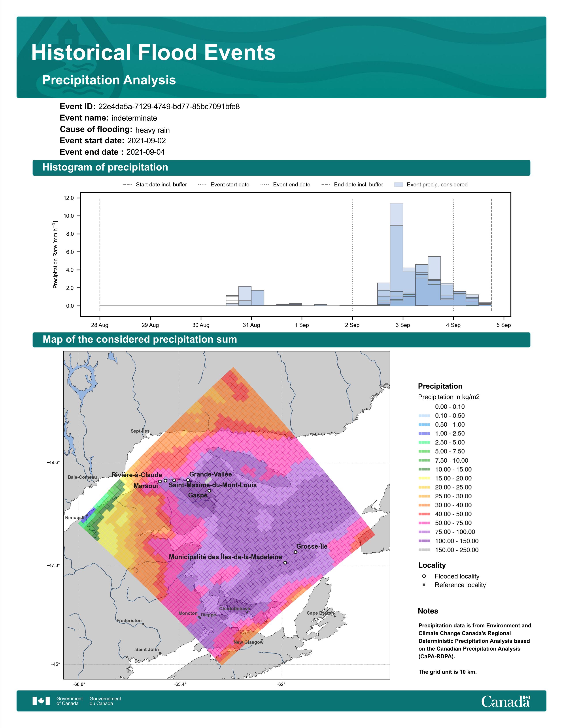
Task: Click the Saint John map label
Action: pos(147,649)
